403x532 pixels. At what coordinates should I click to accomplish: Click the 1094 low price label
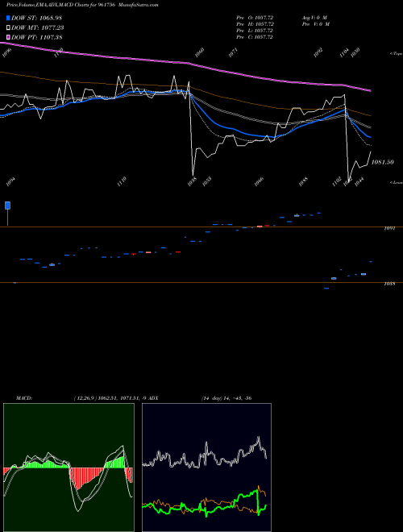[10, 181]
